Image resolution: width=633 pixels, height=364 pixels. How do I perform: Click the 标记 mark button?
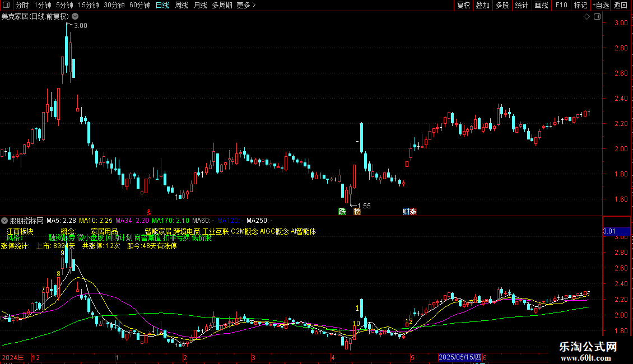point(580,5)
